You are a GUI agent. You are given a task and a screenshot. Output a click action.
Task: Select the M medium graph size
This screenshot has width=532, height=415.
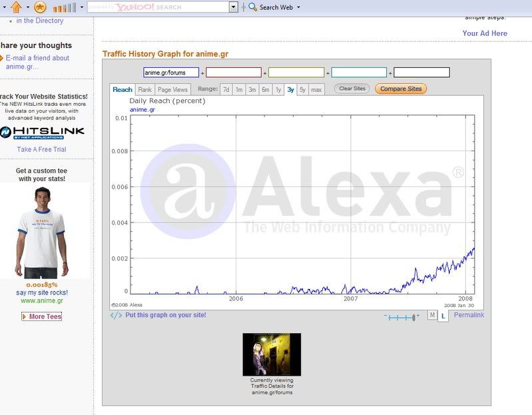[432, 315]
